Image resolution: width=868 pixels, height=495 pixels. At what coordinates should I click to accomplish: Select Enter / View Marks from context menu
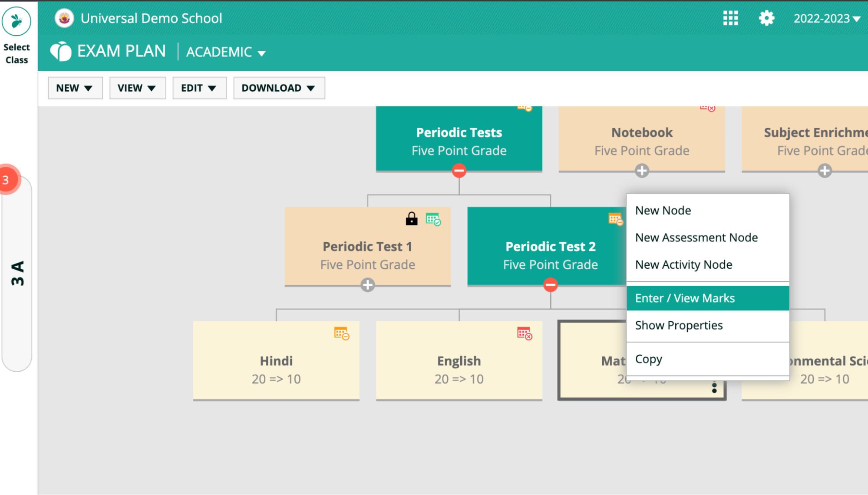click(685, 297)
